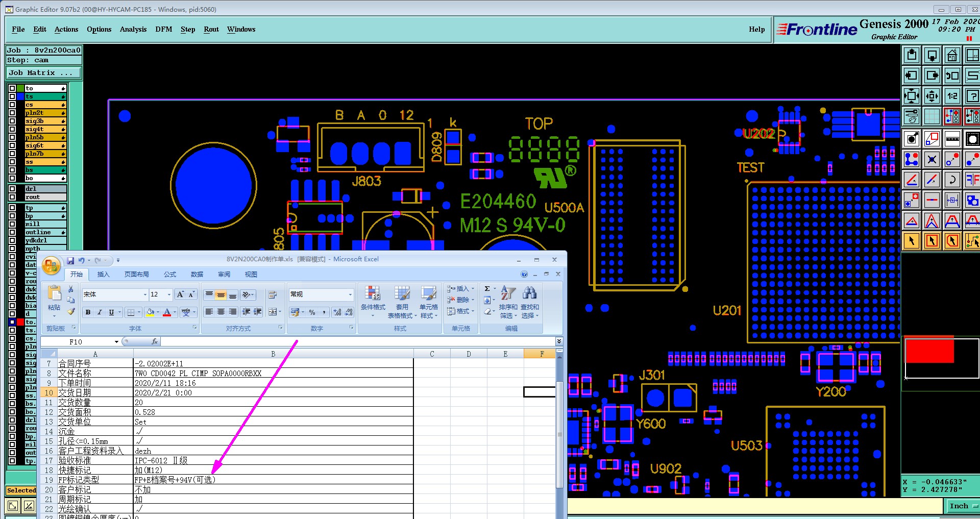
Task: Select the rectangle-area selection arrow tool
Action: click(x=932, y=241)
